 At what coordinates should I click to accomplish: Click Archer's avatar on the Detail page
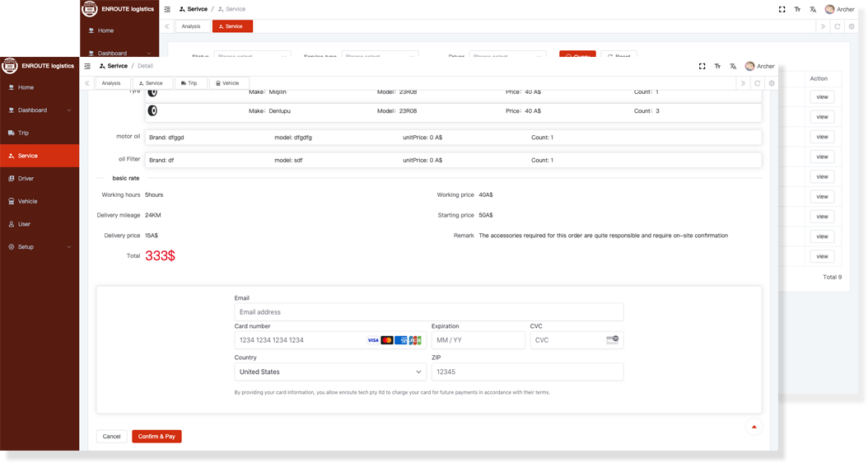749,66
